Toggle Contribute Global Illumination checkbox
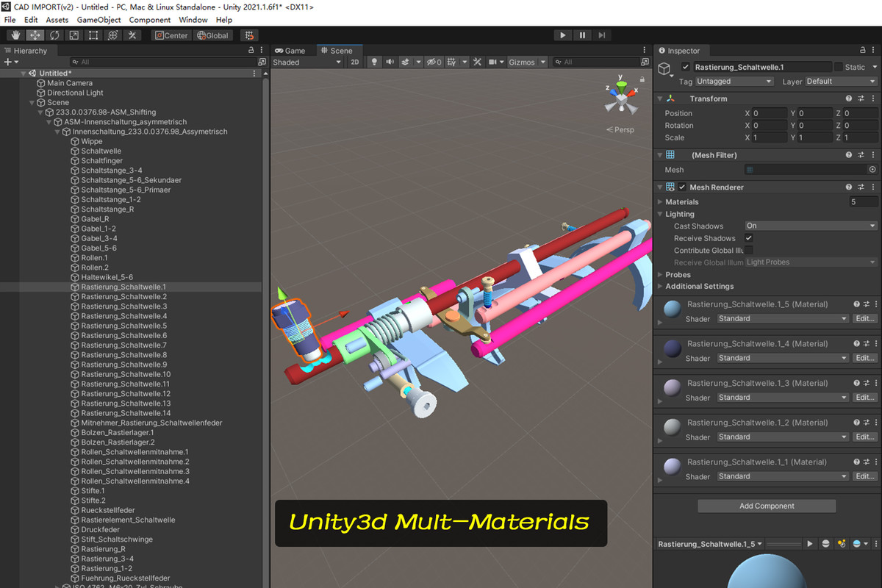The image size is (882, 588). 749,251
